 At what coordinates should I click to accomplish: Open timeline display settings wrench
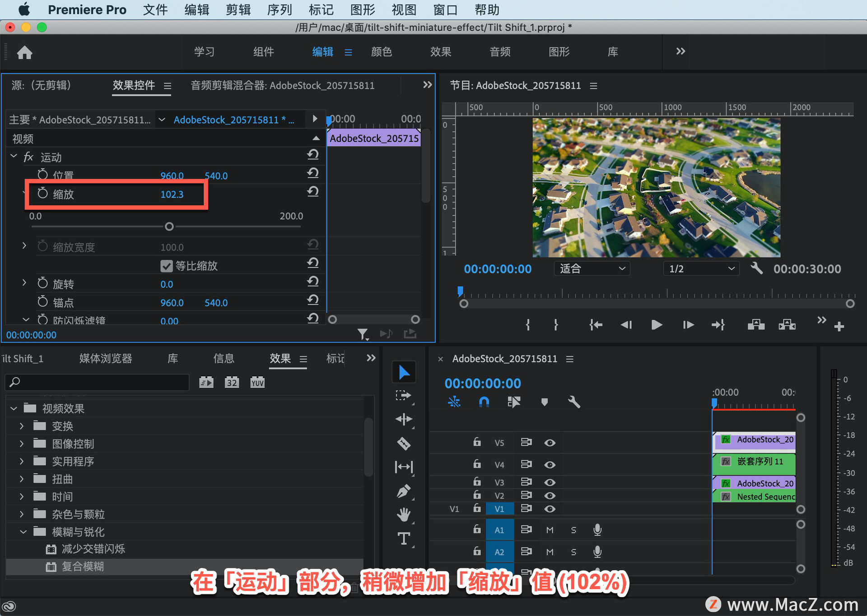pyautogui.click(x=574, y=402)
